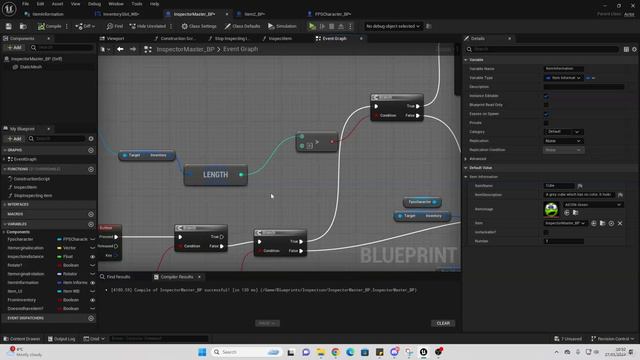Close the Event Graph tab

tap(361, 38)
